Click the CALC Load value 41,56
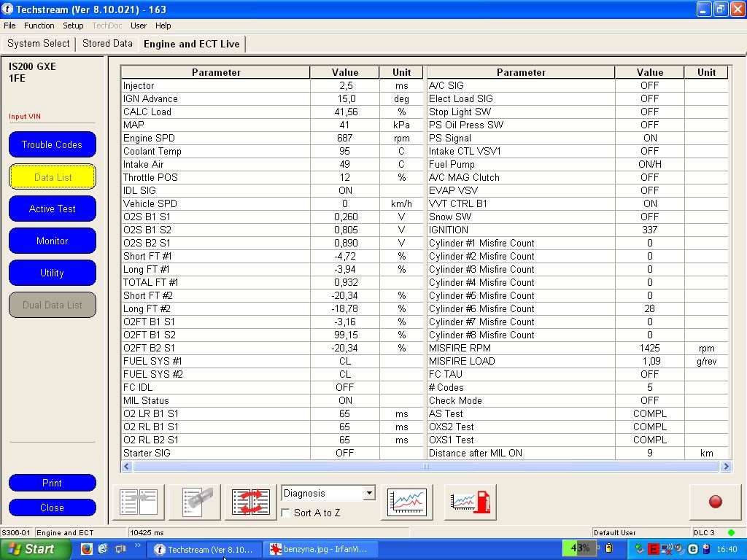The image size is (747, 560). [345, 112]
